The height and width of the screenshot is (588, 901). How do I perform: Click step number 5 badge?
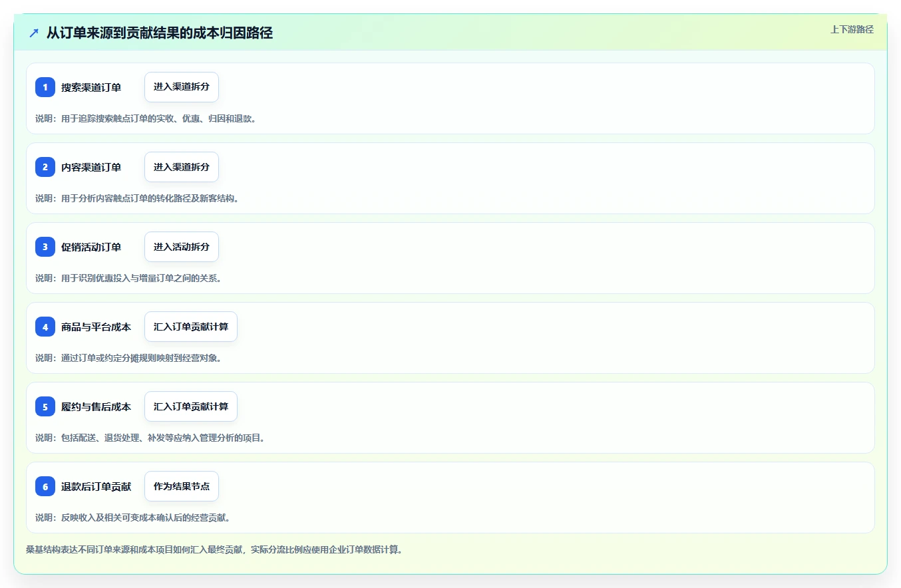[45, 406]
